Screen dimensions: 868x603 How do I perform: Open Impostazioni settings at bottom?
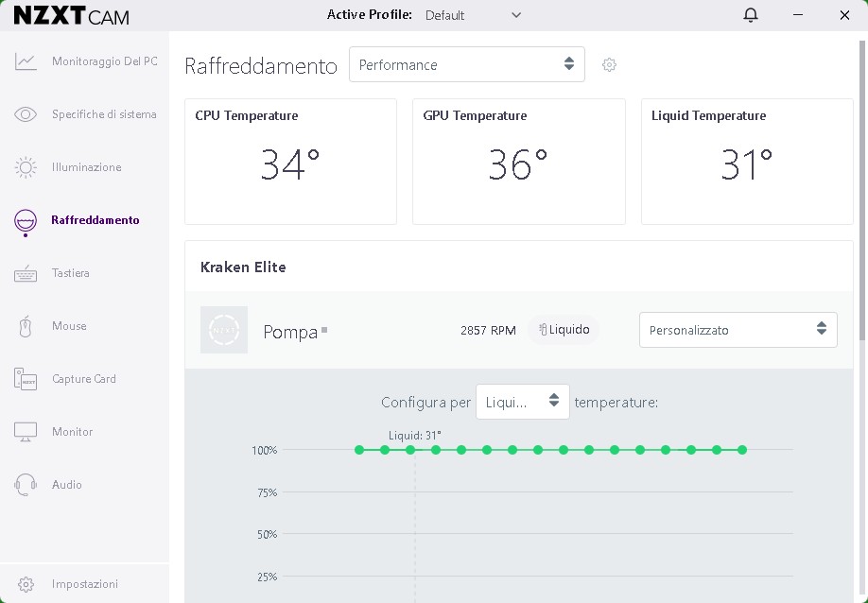(x=84, y=584)
